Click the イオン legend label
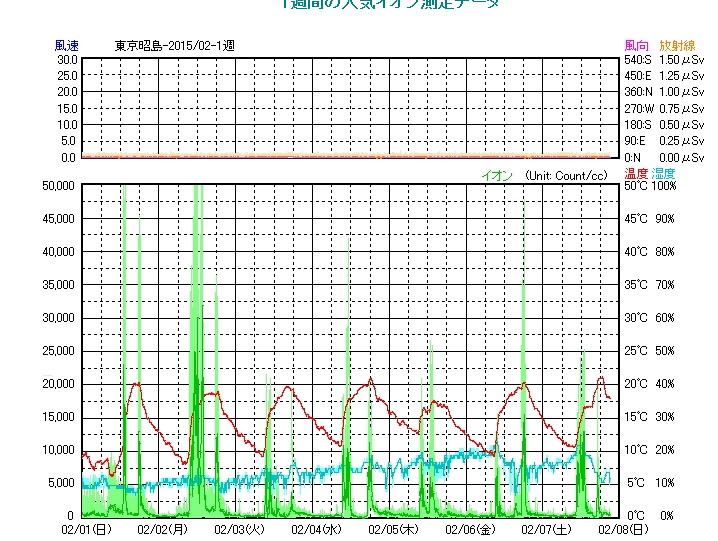This screenshot has width=718, height=541. (x=497, y=175)
